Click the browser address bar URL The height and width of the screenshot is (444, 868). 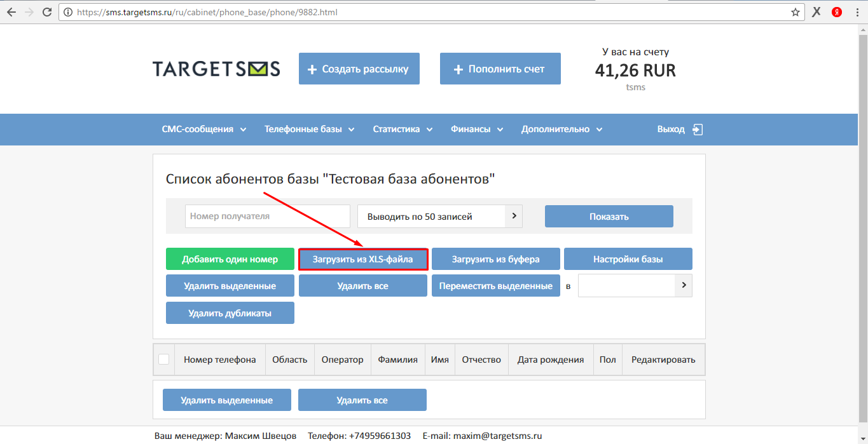point(208,12)
